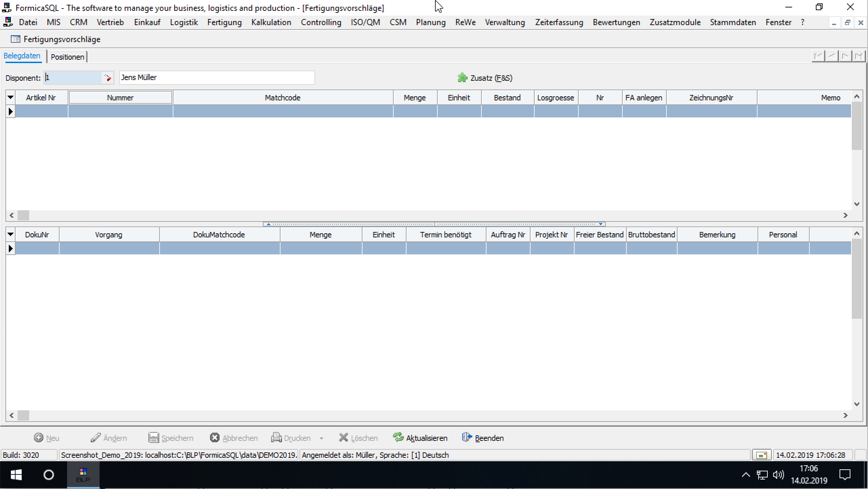
Task: Go to the next record using the navigator
Action: [x=845, y=56]
